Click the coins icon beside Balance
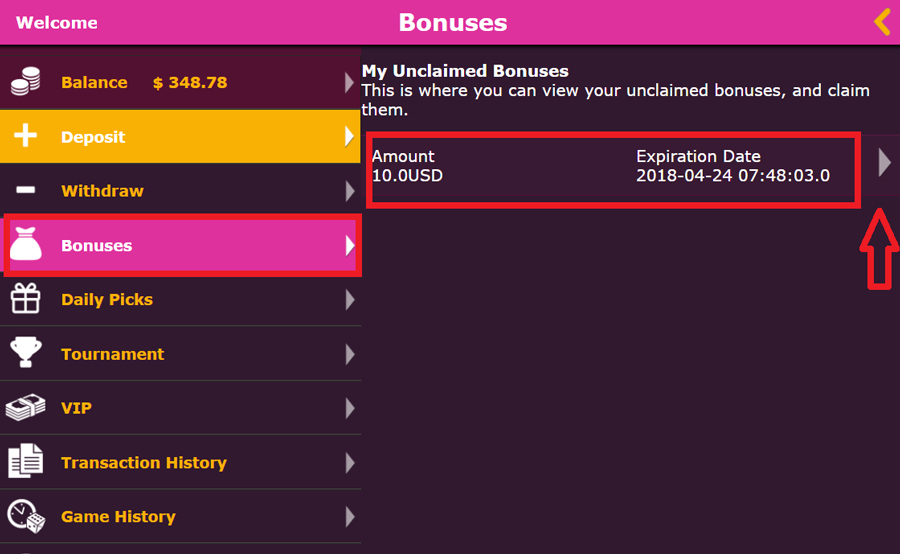The width and height of the screenshot is (900, 554). pos(26,83)
